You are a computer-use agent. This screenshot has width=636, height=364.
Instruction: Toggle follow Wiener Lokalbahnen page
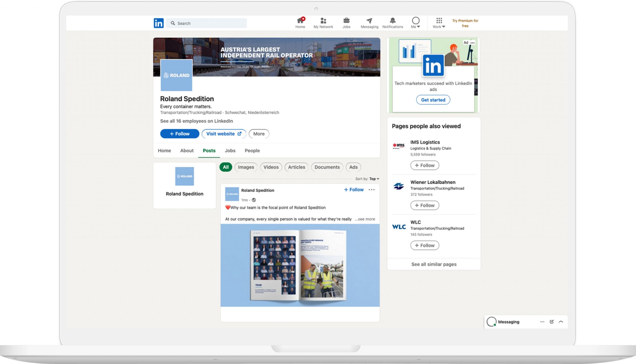(x=425, y=205)
